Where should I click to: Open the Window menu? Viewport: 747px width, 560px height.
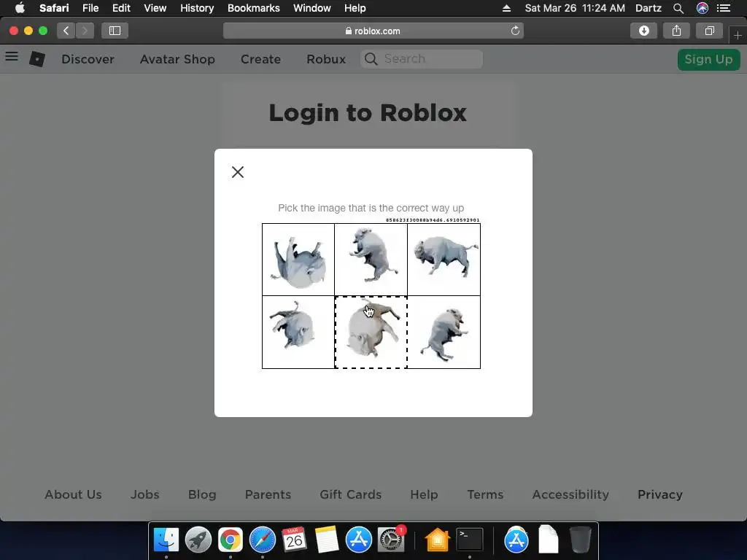point(311,8)
